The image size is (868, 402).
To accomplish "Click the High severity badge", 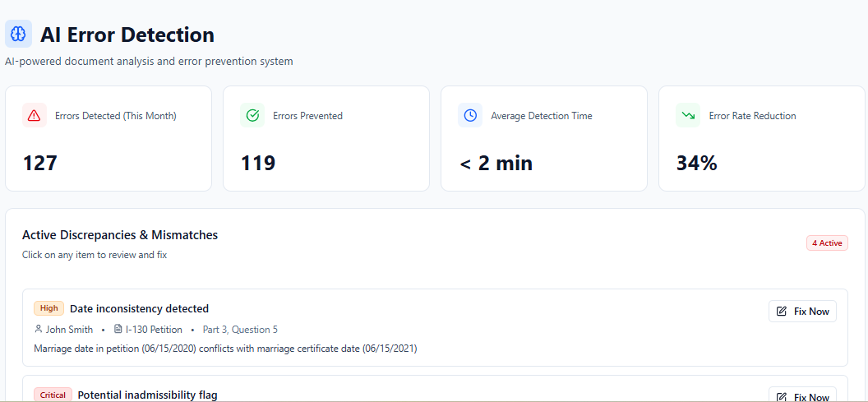I will tap(48, 308).
